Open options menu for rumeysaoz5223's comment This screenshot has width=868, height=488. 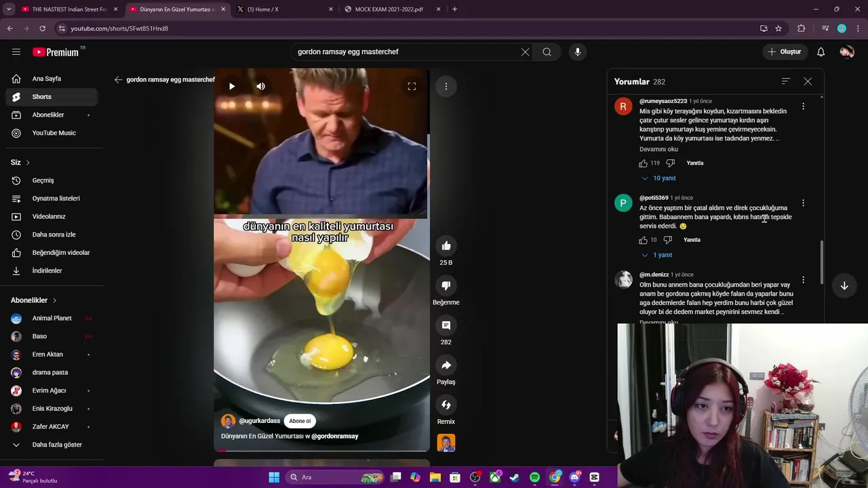pos(803,106)
